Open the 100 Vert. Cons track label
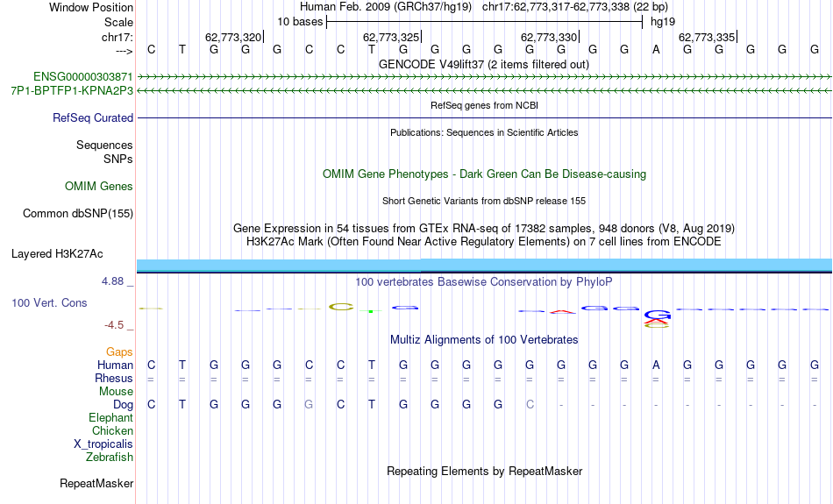The image size is (833, 504). [x=49, y=302]
